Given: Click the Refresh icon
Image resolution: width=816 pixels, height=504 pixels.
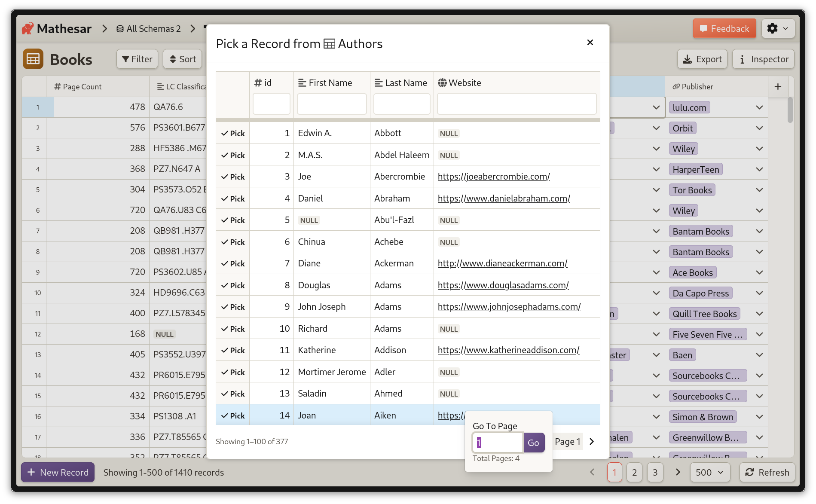Looking at the screenshot, I should click(750, 472).
